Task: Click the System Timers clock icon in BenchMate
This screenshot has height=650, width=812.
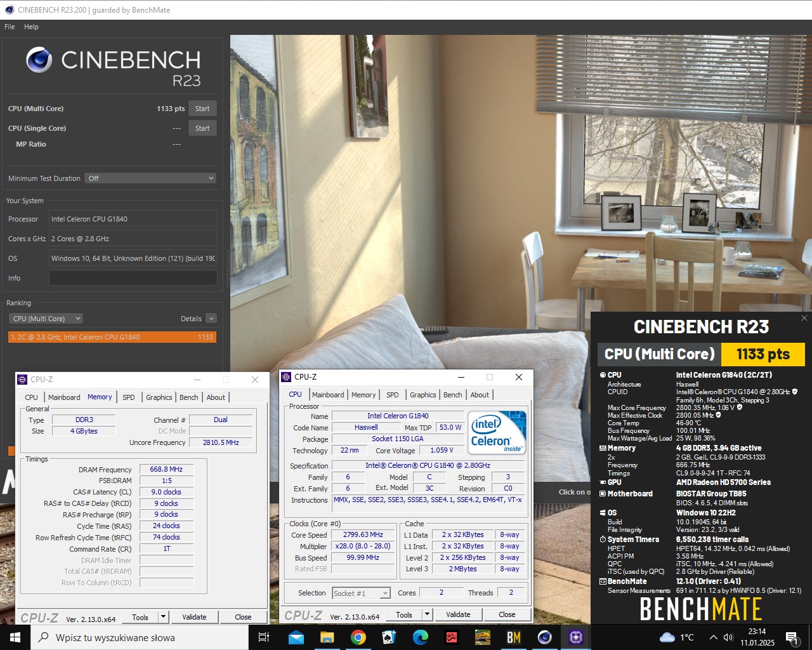Action: click(x=603, y=540)
